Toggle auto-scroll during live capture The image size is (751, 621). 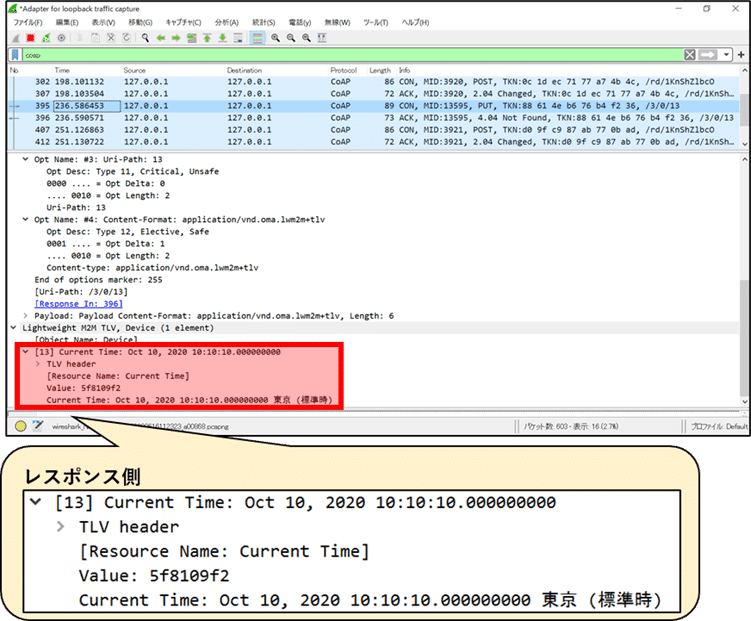click(238, 38)
